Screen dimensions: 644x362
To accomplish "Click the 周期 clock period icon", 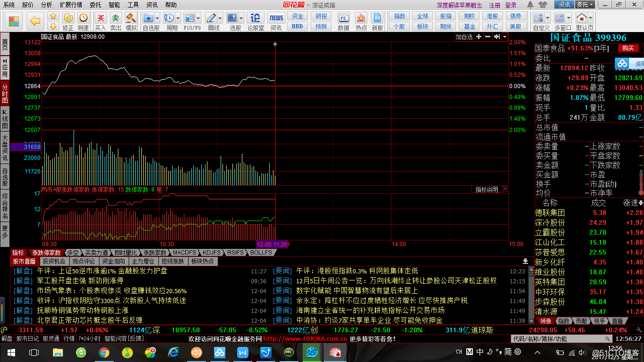I will click(169, 18).
